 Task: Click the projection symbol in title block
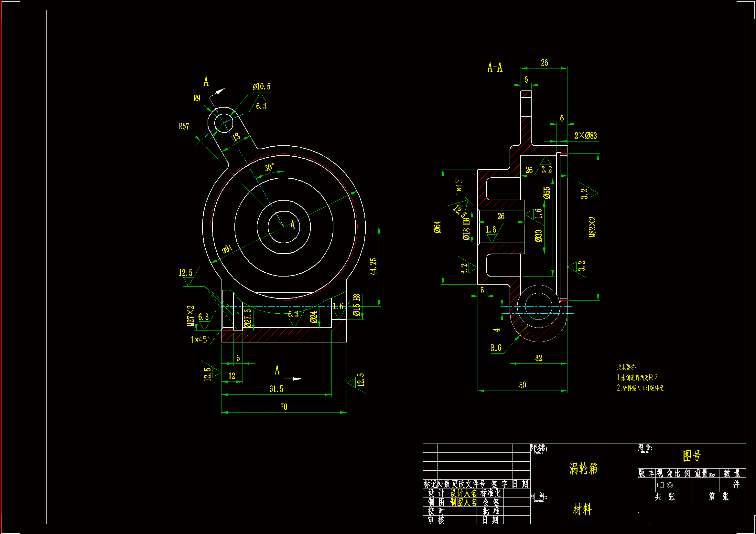coord(665,485)
